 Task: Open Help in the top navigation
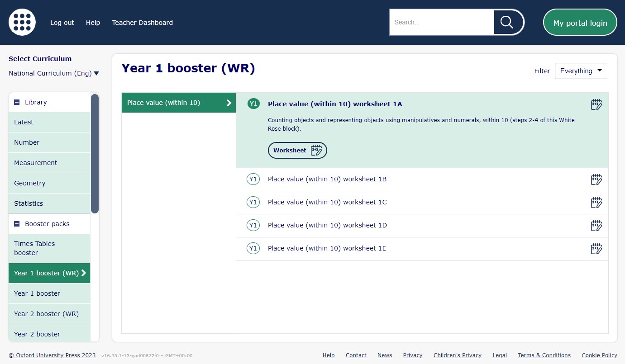93,23
